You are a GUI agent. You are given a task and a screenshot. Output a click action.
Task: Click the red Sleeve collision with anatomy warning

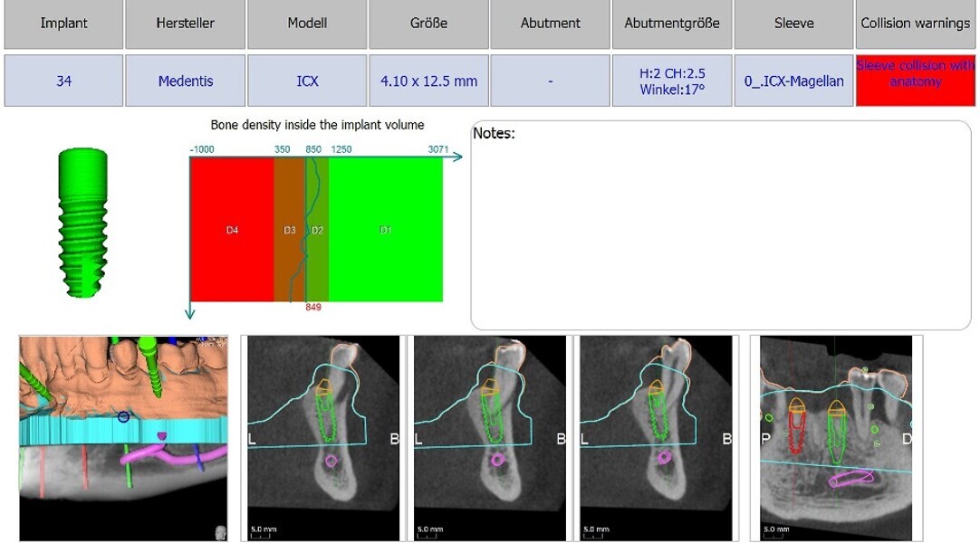(915, 81)
